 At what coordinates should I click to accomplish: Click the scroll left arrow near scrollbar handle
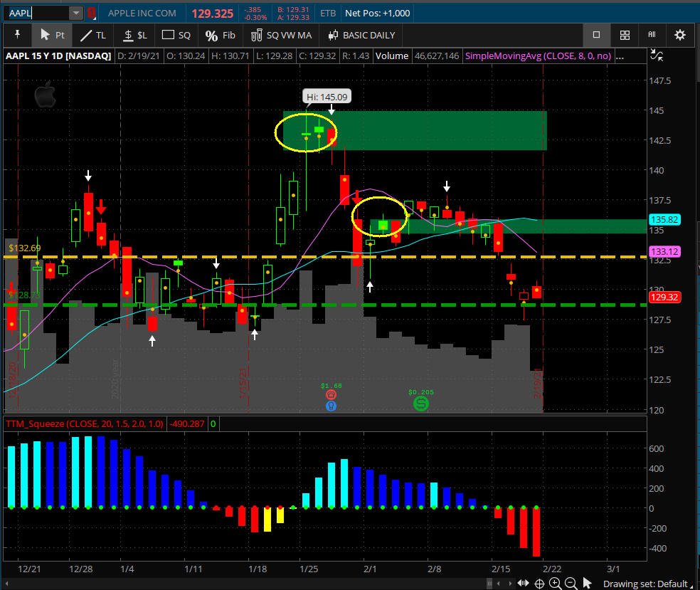coord(499,584)
